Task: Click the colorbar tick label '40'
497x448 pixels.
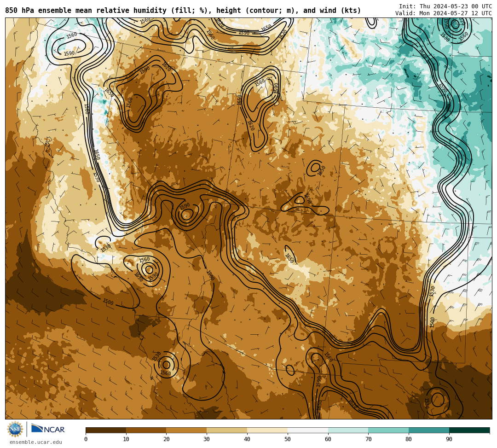Action: [x=247, y=439]
